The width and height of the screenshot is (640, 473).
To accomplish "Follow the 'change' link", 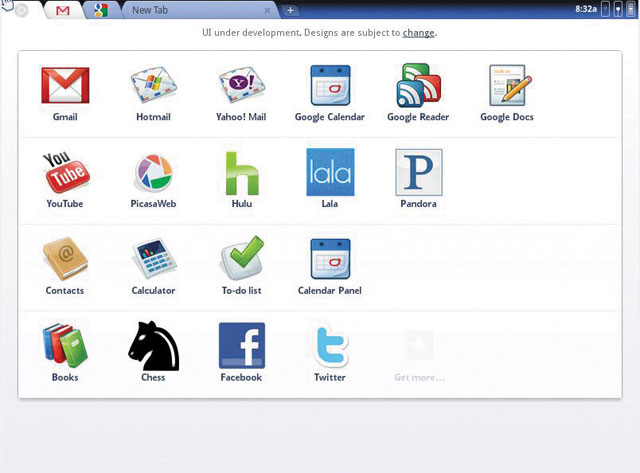I will (418, 33).
